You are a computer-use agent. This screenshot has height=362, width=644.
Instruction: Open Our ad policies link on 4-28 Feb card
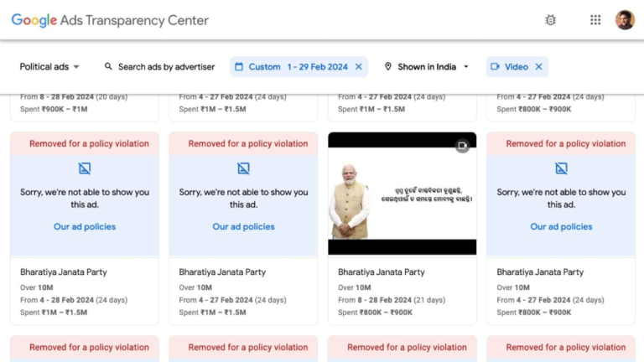pos(85,226)
